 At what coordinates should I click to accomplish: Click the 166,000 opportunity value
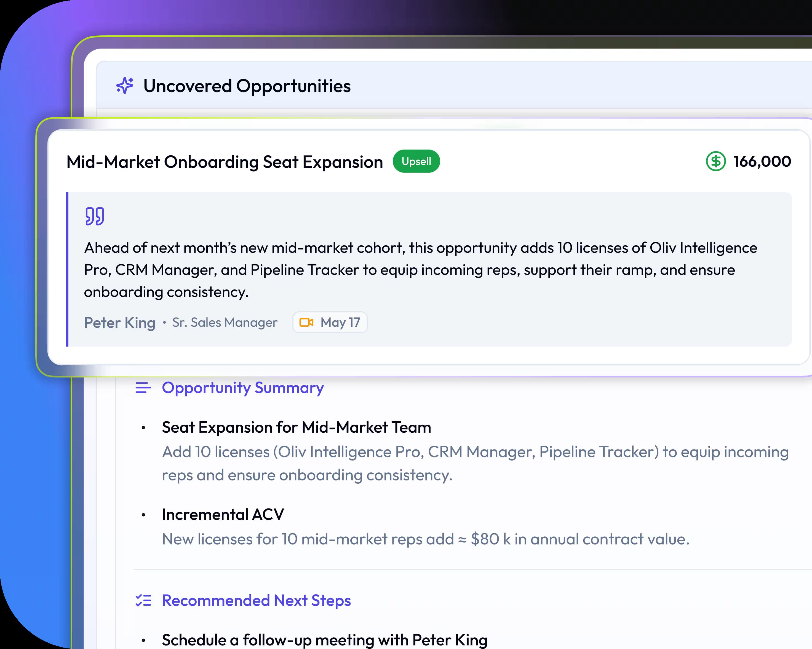coord(762,161)
